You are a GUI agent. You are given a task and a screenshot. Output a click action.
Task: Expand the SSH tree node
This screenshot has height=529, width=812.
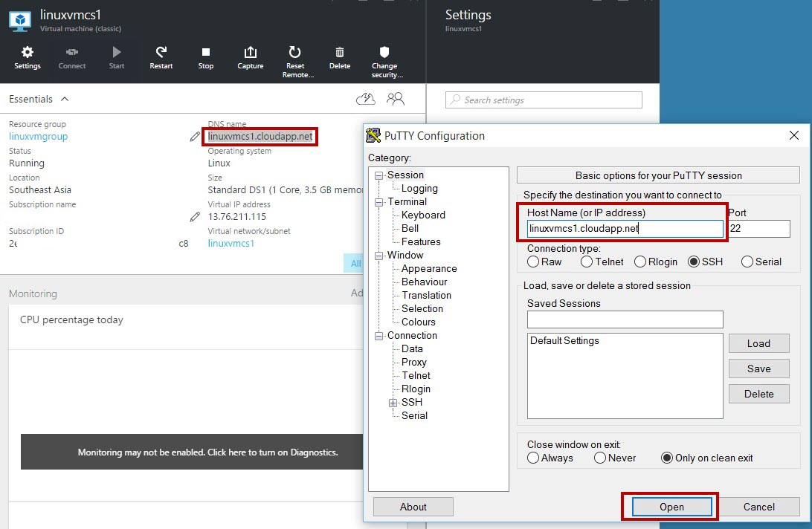point(393,403)
